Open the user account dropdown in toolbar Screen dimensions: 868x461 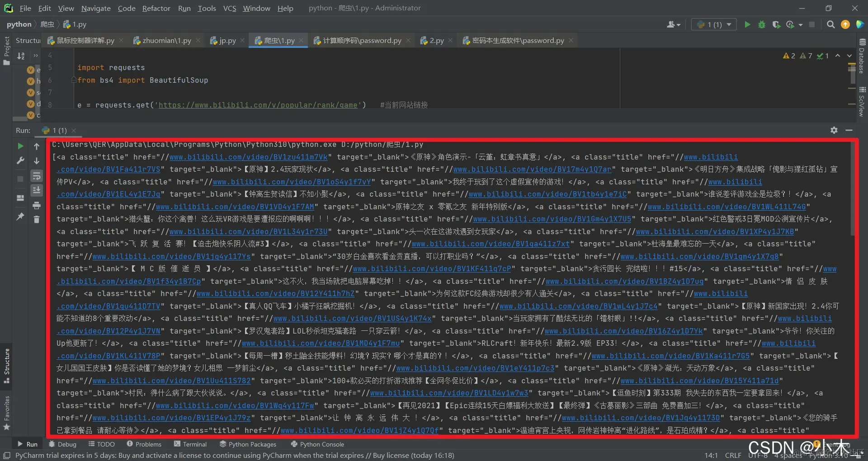click(674, 24)
